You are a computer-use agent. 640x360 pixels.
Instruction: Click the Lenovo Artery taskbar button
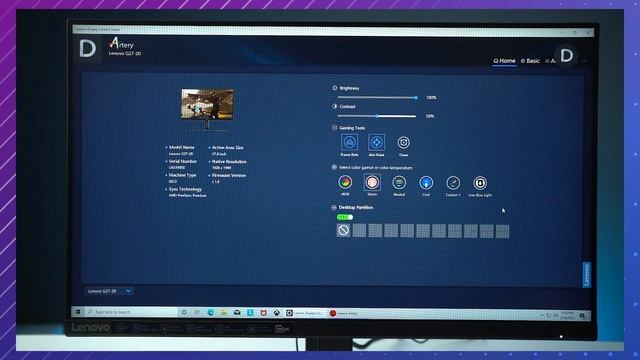(x=344, y=313)
